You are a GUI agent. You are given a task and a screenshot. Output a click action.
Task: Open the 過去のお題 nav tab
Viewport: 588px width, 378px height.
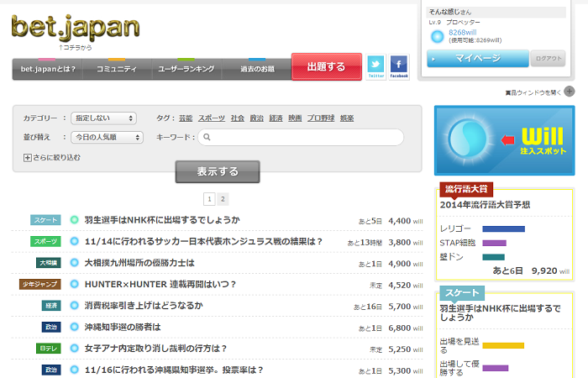257,69
